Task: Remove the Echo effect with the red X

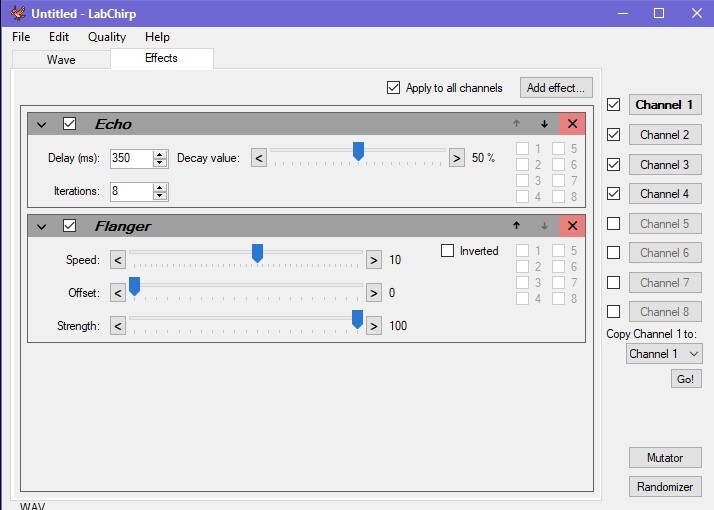Action: (x=572, y=124)
